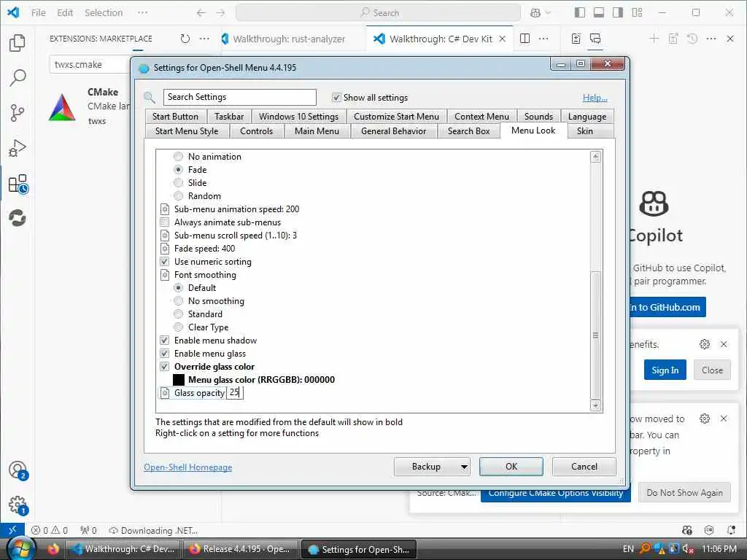The height and width of the screenshot is (560, 747).
Task: Switch to Walkthrough: rust-analyzer editor tab
Action: coord(290,39)
